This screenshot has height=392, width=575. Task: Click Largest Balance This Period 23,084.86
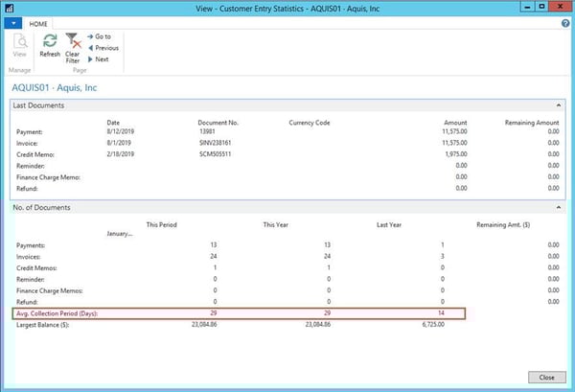click(204, 324)
